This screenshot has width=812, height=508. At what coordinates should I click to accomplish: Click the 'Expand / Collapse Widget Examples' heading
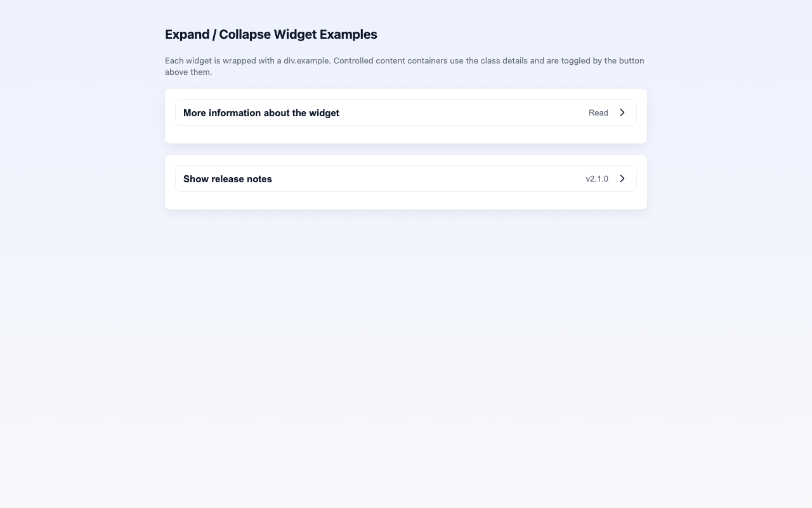(x=271, y=34)
